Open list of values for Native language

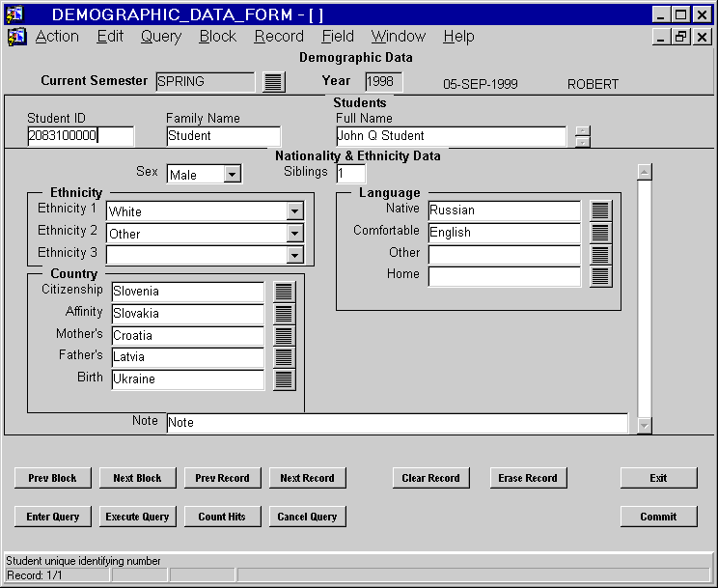[x=600, y=210]
